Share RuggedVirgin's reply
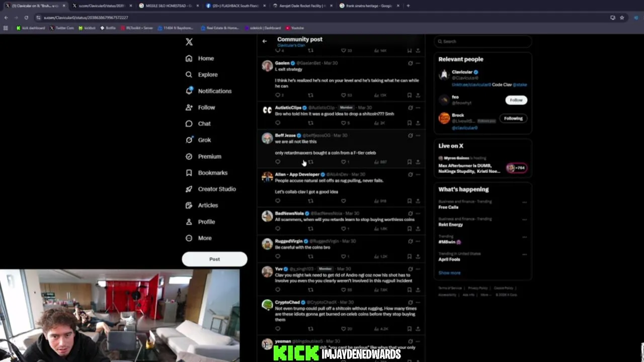The height and width of the screenshot is (362, 644). pos(418,256)
